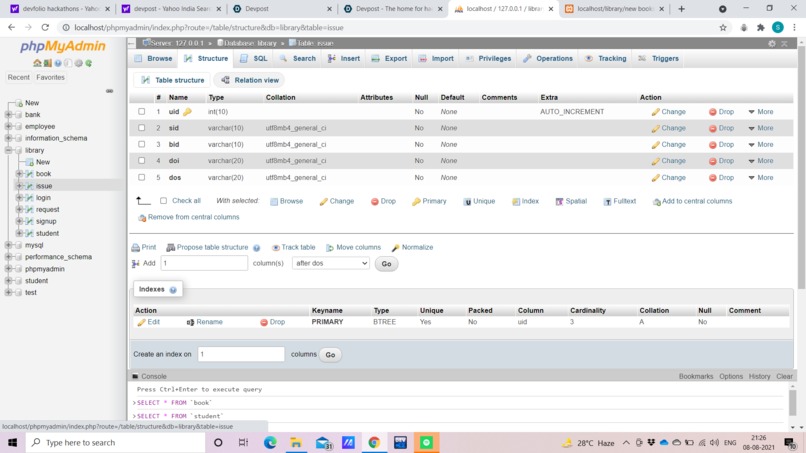
Task: Open Indexes help icon
Action: point(173,290)
